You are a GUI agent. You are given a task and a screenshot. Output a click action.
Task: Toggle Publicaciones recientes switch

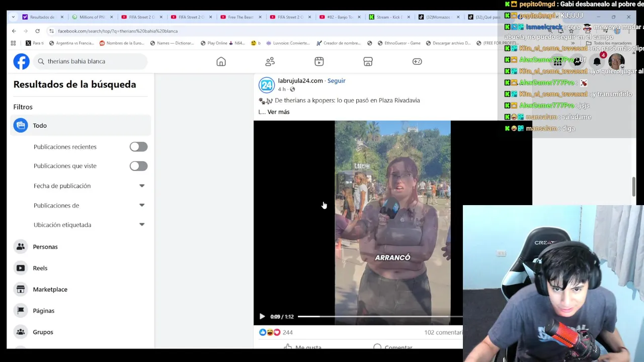pos(138,147)
